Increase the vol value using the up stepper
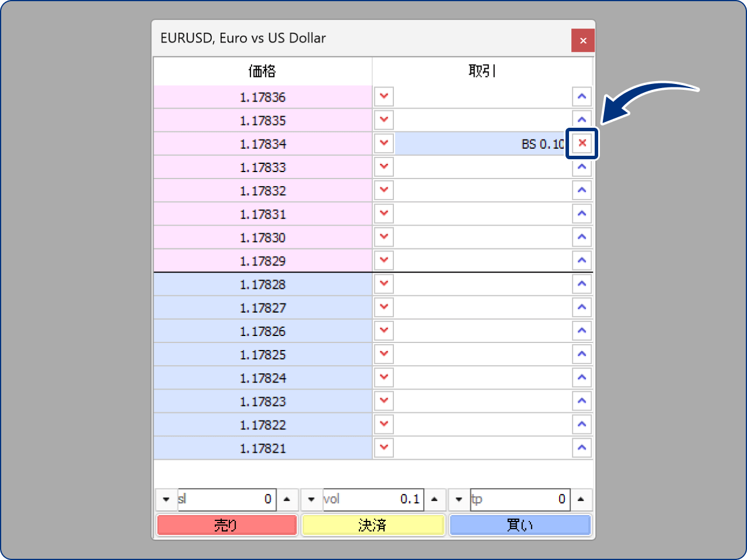Screen dimensions: 747x560 point(435,499)
